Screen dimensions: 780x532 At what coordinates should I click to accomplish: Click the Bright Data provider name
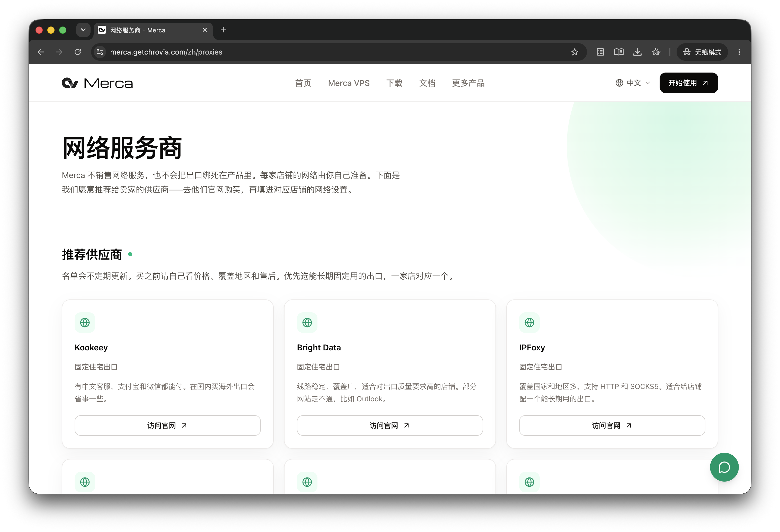point(319,347)
